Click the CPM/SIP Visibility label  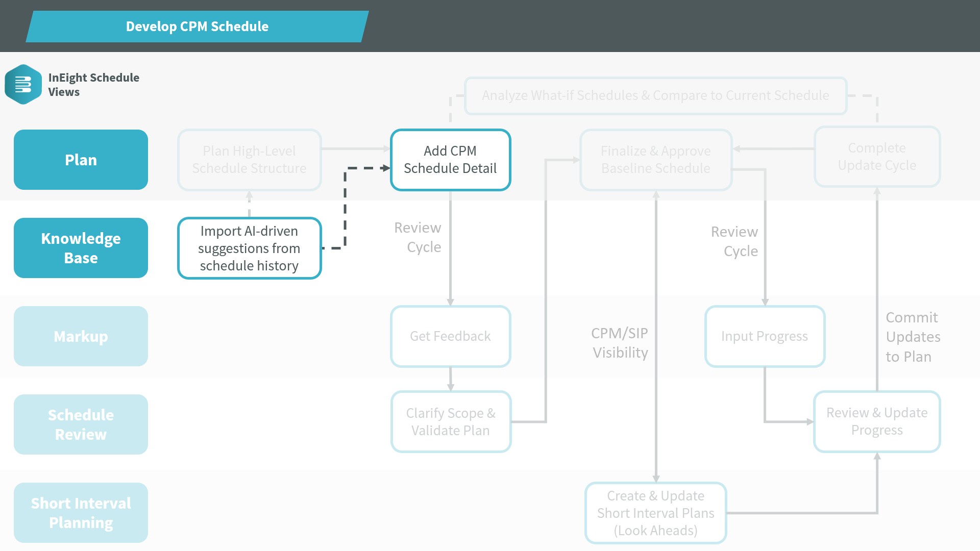[x=620, y=343]
